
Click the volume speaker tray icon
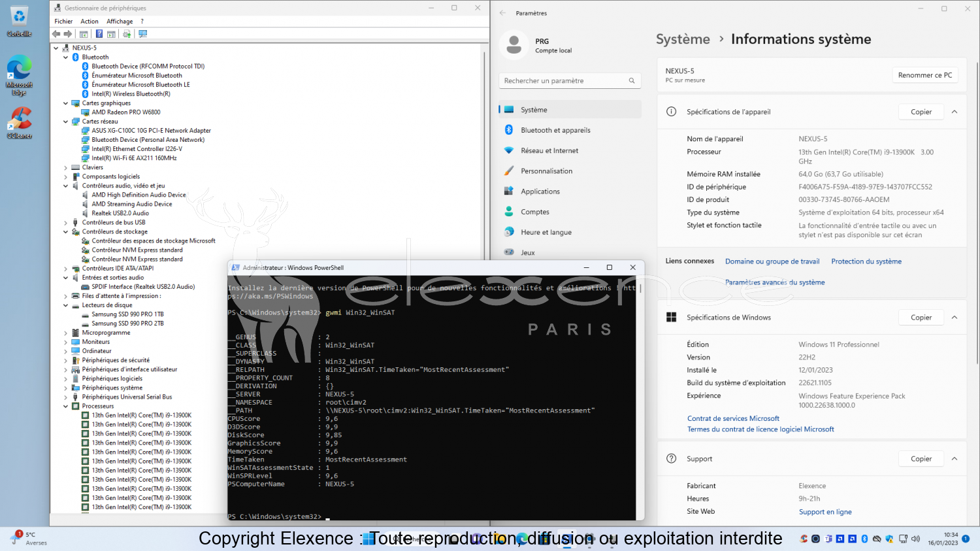915,539
